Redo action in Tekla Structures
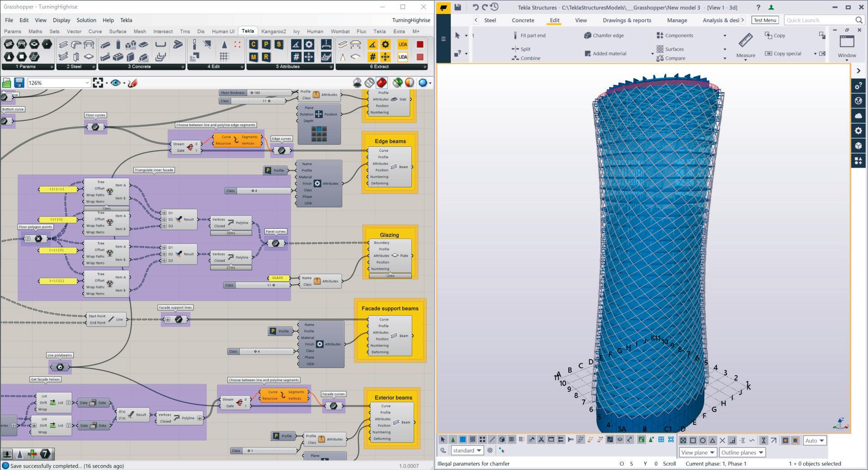The height and width of the screenshot is (470, 868). 485,7
